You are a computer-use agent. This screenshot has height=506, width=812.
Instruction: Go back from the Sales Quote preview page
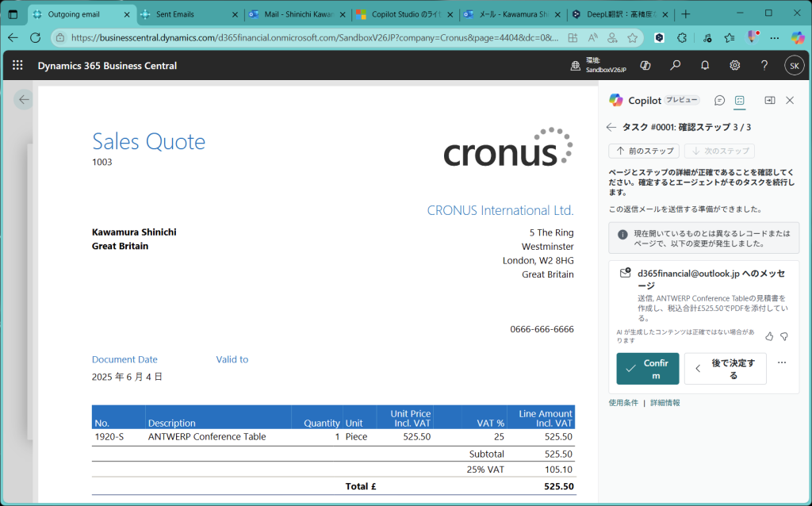tap(24, 99)
